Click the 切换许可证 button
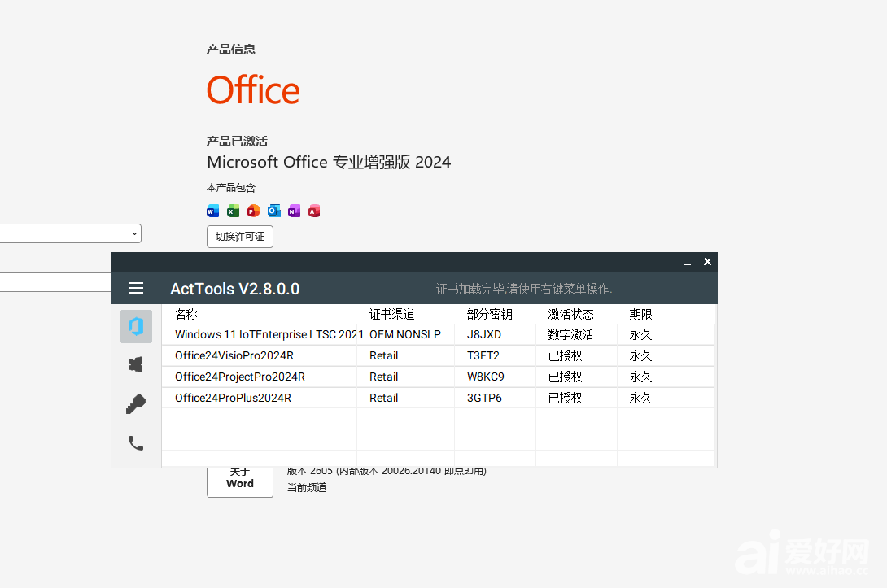Viewport: 887px width, 588px height. pyautogui.click(x=240, y=237)
